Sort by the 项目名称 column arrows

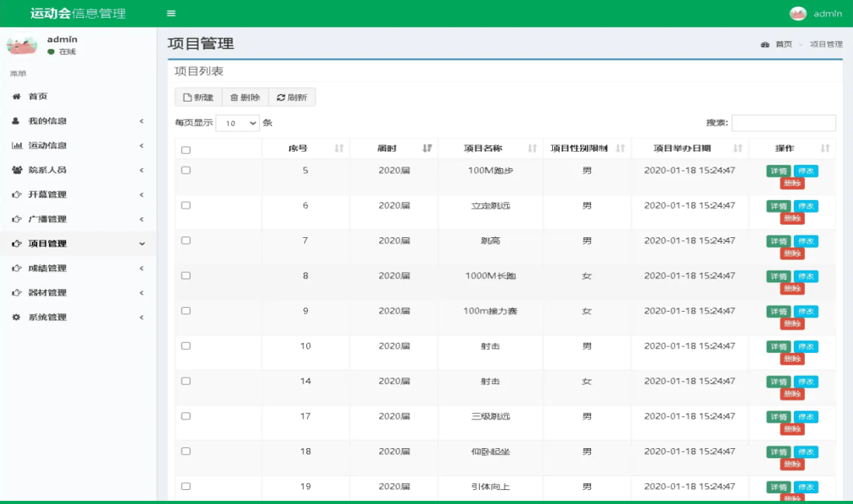coord(532,148)
